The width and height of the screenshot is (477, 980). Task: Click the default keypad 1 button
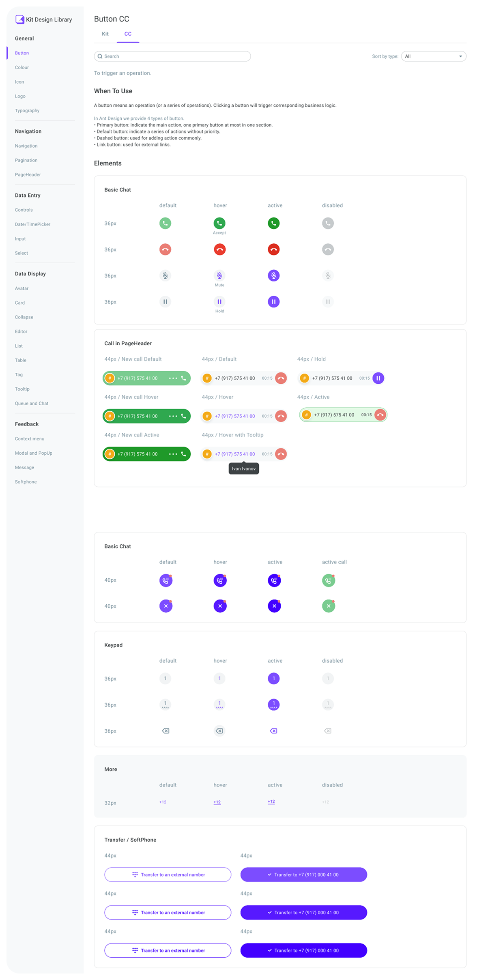point(165,678)
